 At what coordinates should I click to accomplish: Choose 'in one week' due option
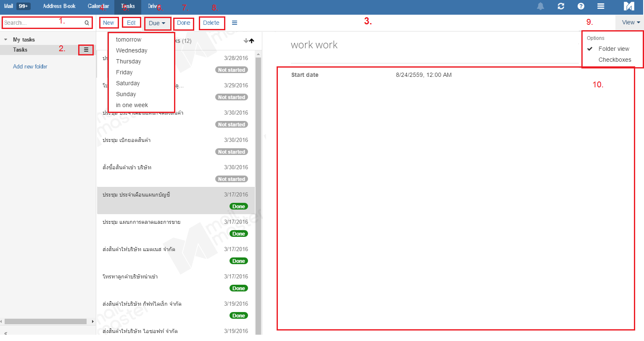point(132,105)
